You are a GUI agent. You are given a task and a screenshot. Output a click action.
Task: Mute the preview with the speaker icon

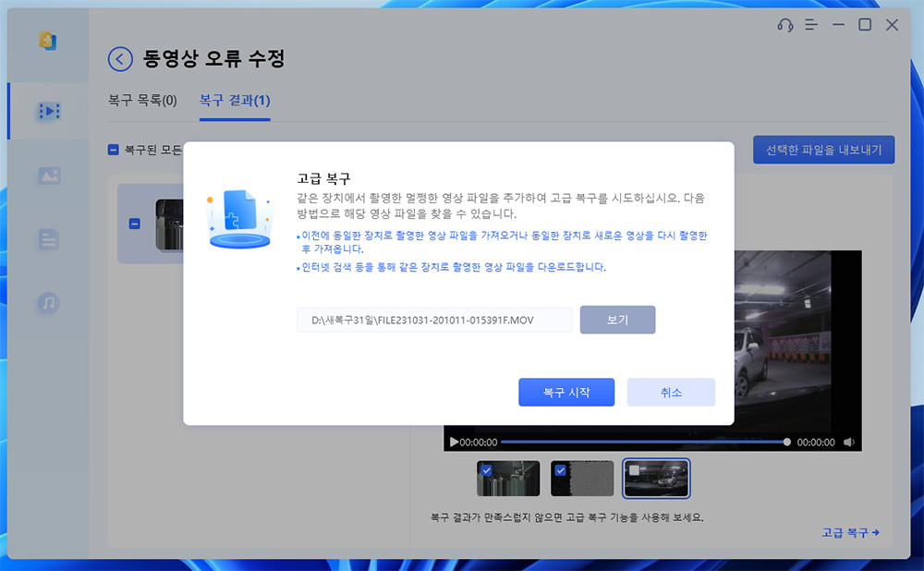pos(849,442)
